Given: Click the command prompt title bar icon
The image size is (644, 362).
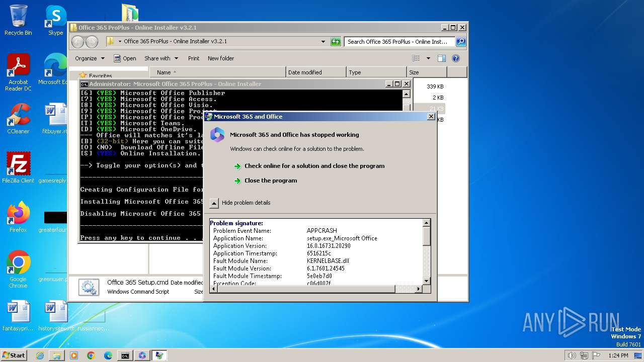Looking at the screenshot, I should click(x=85, y=84).
